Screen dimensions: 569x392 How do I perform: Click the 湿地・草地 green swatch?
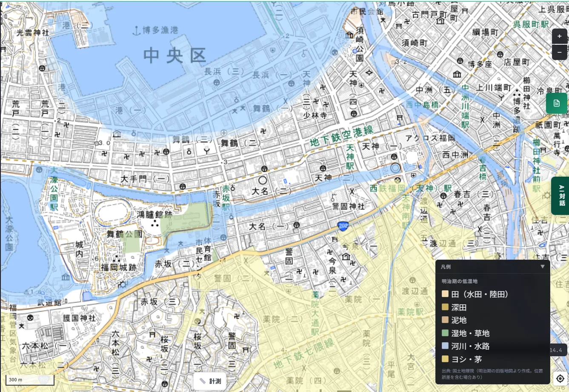pos(445,333)
